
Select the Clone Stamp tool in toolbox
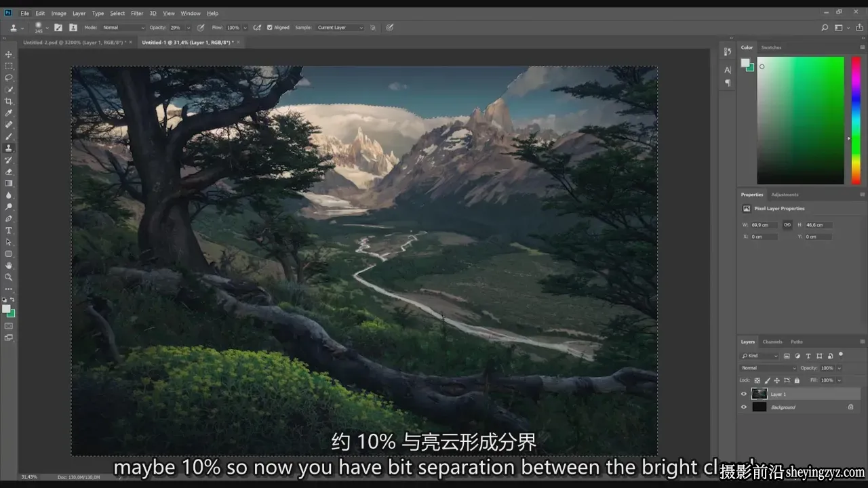9,148
